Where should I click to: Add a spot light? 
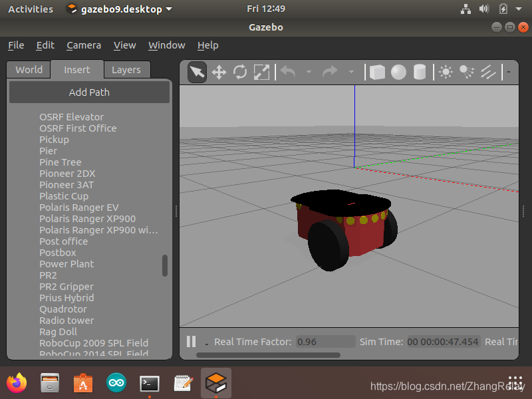tap(467, 72)
